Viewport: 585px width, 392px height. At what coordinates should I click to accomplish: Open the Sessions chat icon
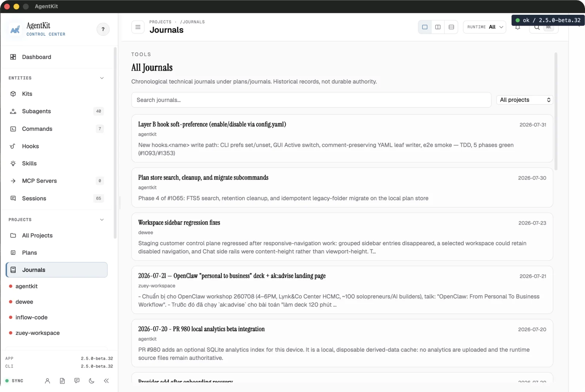13,198
